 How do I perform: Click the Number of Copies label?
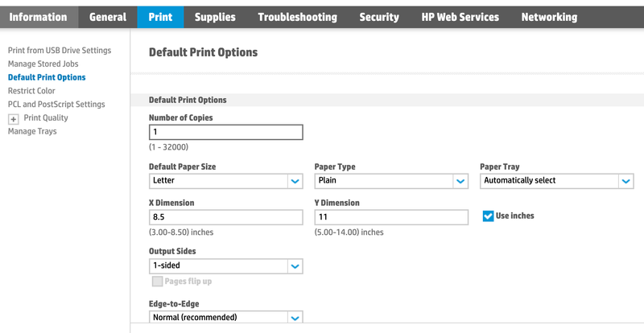pos(180,118)
